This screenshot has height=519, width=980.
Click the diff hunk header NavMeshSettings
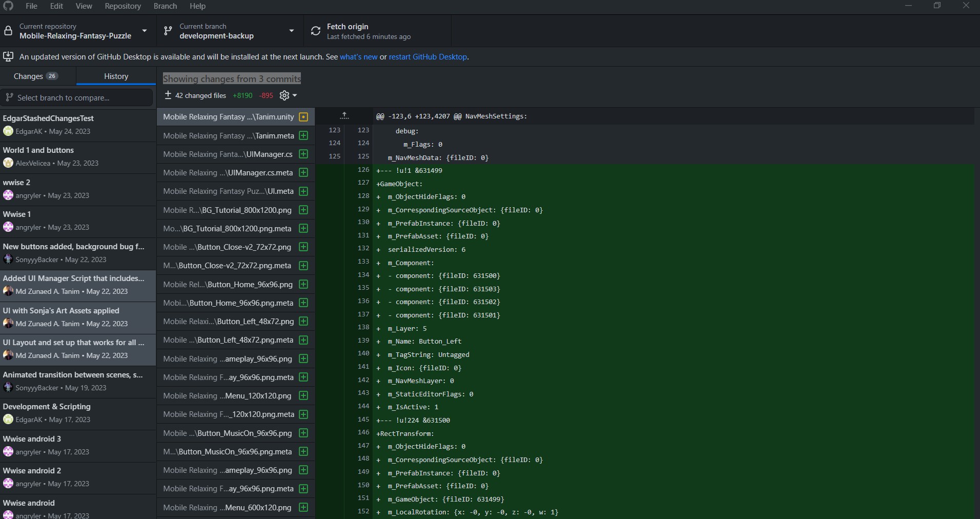[x=452, y=116]
